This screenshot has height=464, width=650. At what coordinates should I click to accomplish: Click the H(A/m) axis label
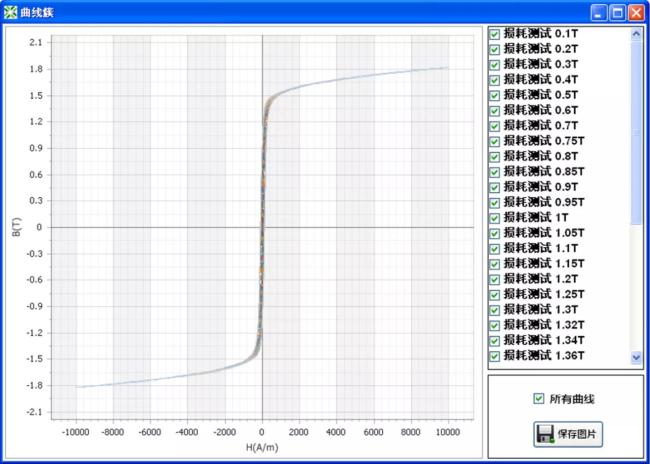[x=261, y=447]
